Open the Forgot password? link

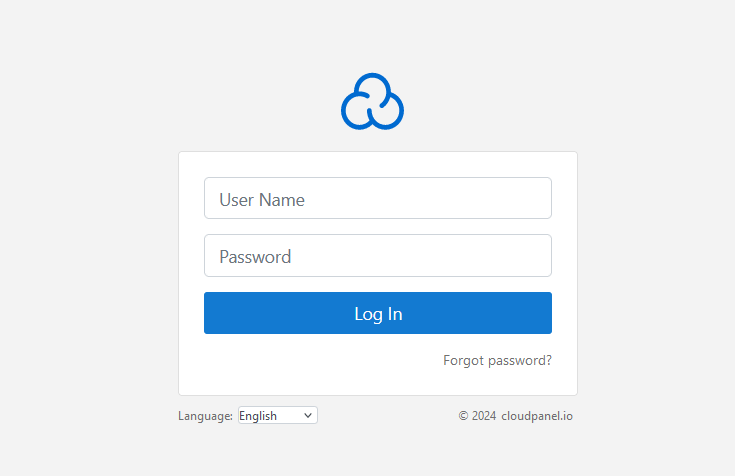pyautogui.click(x=497, y=360)
